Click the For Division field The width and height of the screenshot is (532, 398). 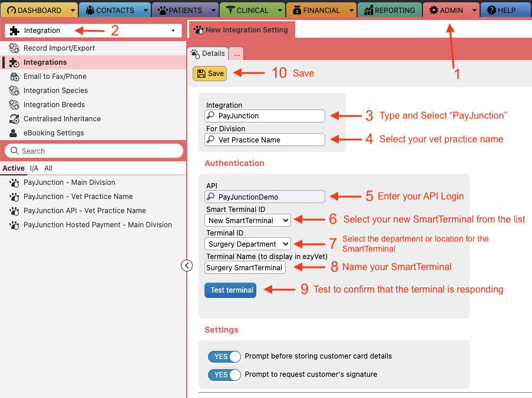(265, 140)
